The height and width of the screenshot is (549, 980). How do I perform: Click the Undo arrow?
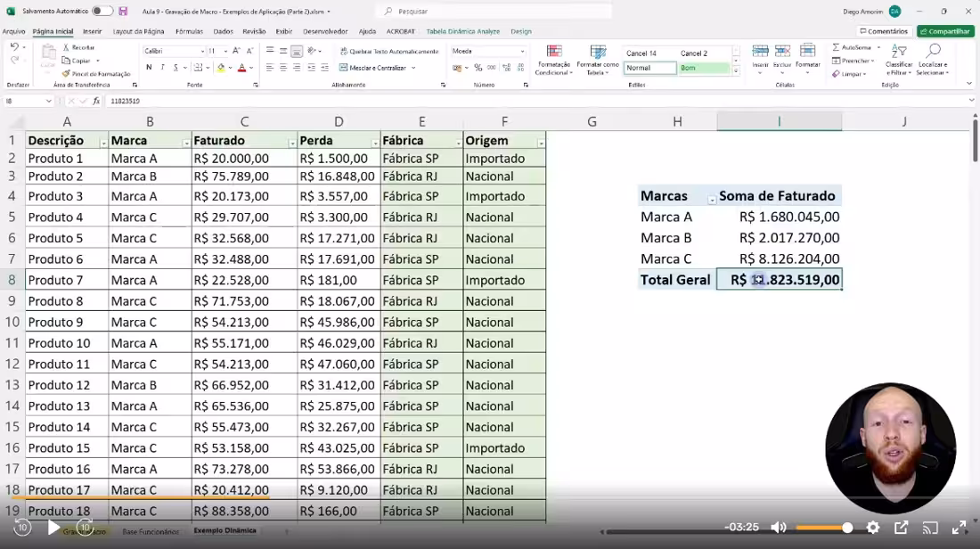click(x=14, y=47)
